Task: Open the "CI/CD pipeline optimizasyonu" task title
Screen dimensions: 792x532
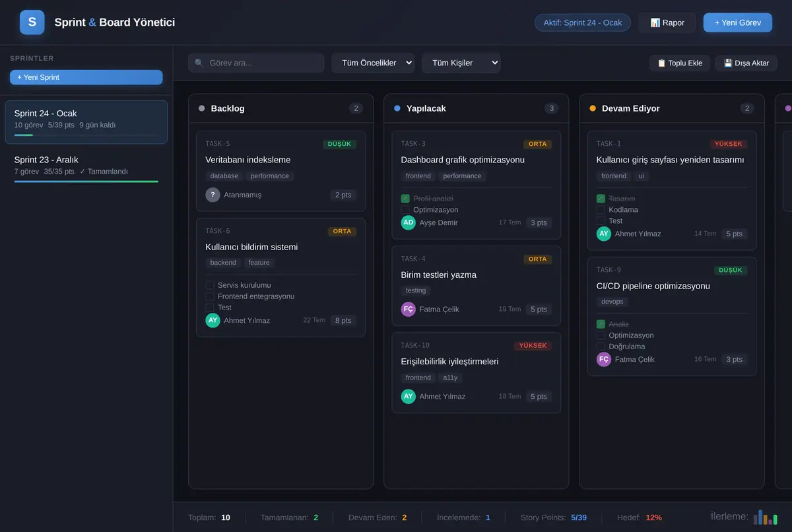Action: pos(653,286)
